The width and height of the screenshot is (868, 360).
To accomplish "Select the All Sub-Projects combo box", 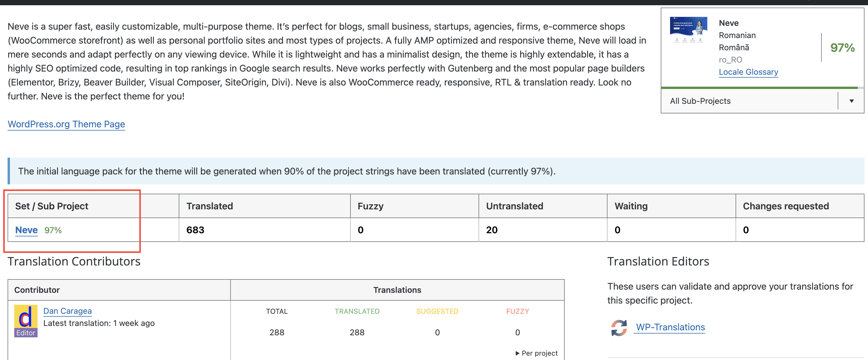I will (751, 101).
